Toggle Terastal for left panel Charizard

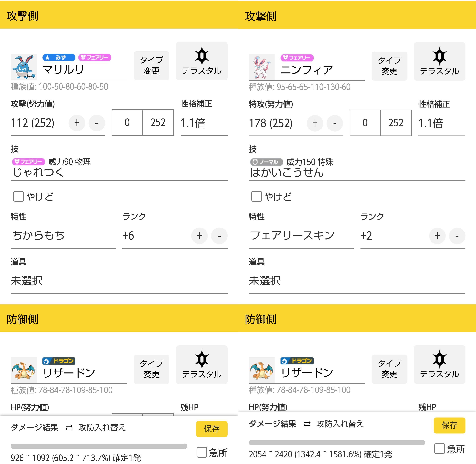tap(202, 365)
